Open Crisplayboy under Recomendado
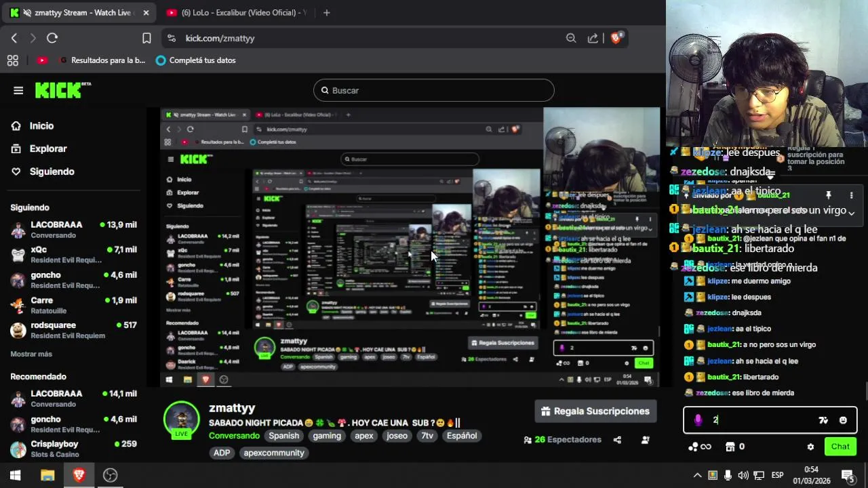 tap(73, 449)
